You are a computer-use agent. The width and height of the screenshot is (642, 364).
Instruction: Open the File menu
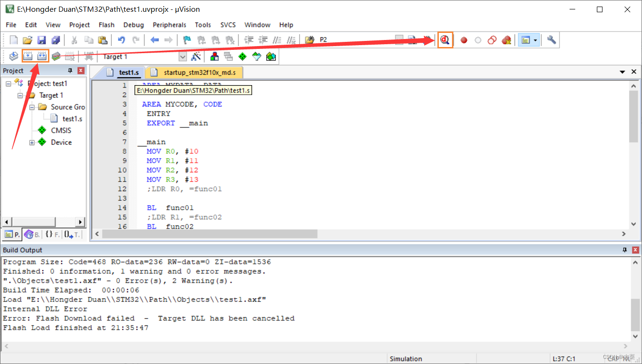(x=11, y=25)
